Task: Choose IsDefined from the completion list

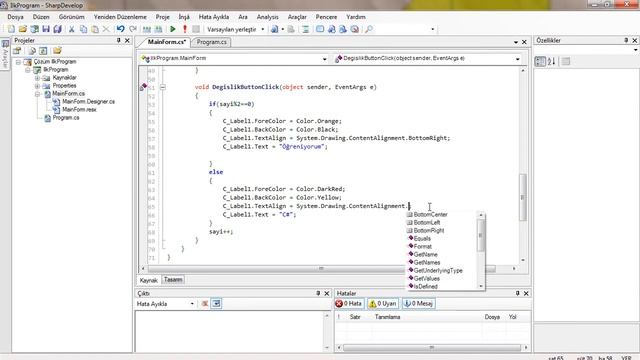Action: (425, 287)
